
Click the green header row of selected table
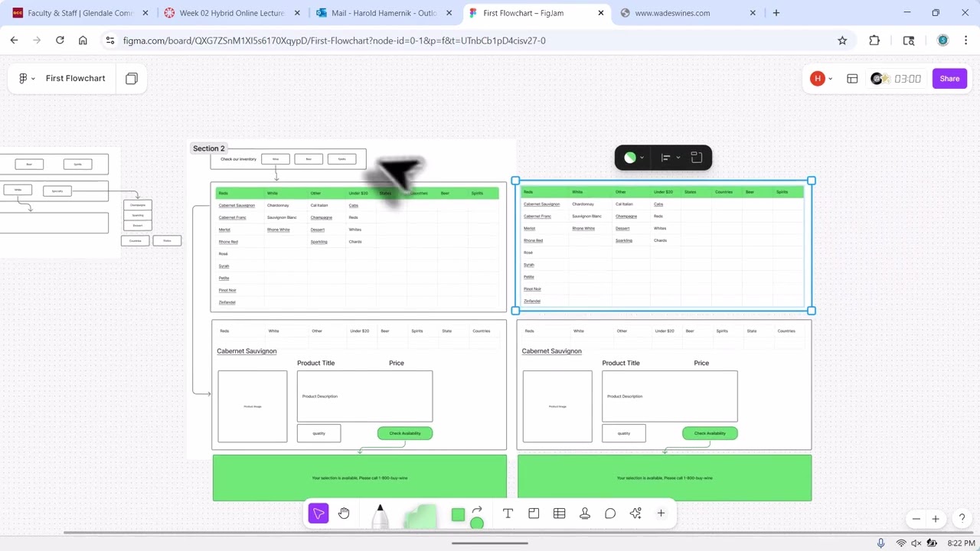pos(662,192)
